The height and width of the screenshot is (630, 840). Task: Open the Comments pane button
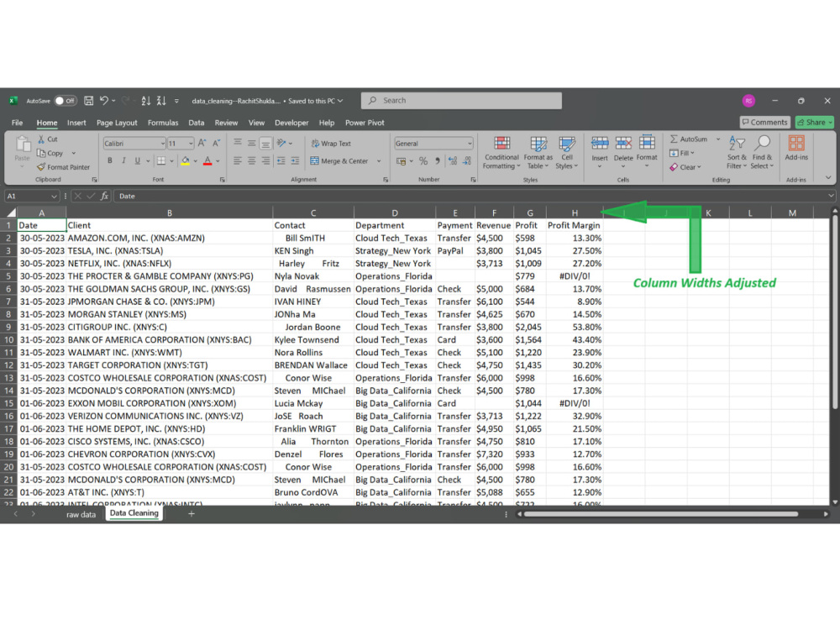coord(764,122)
